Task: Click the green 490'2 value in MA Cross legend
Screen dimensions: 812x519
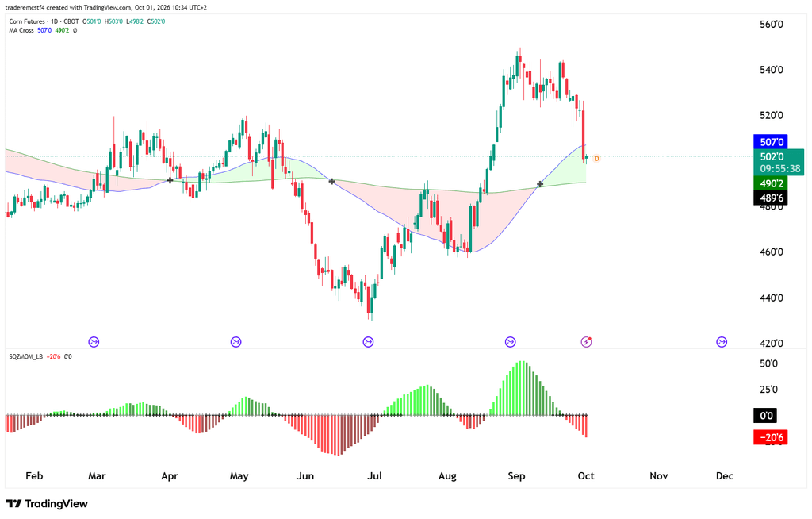Action: click(x=62, y=31)
